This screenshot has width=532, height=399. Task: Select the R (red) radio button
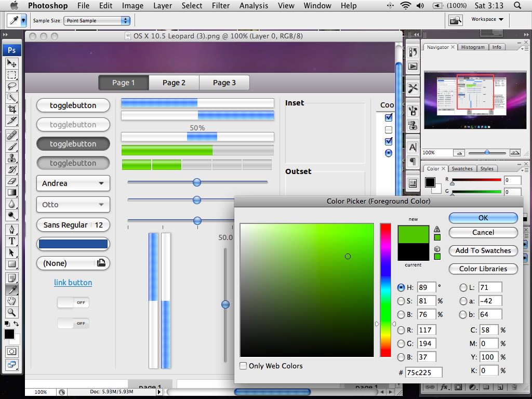[x=401, y=330]
